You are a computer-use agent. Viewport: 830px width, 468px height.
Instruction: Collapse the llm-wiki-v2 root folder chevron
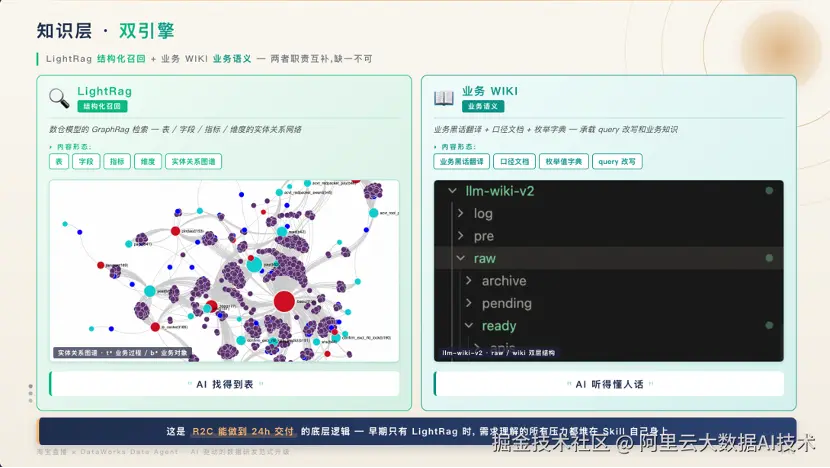click(452, 191)
